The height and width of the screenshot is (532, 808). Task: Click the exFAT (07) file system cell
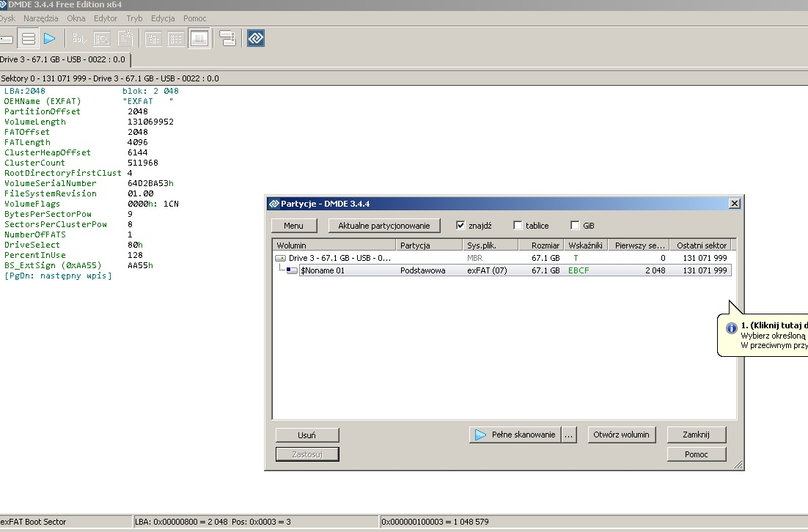[487, 270]
